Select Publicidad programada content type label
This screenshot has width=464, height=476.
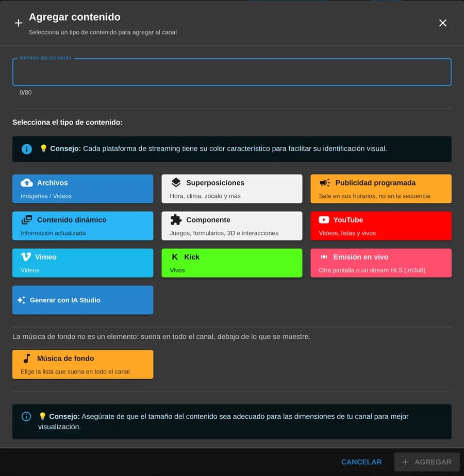tap(375, 183)
